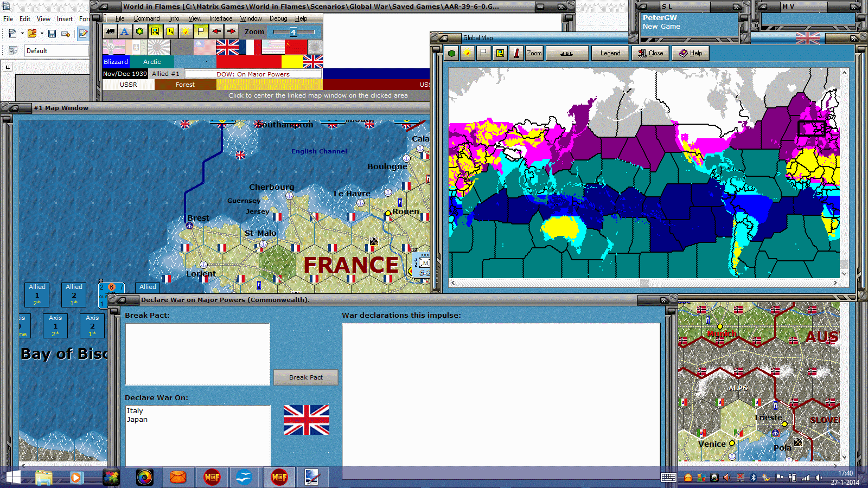Open the Legend in Global Map
This screenshot has width=868, height=488.
(x=610, y=53)
